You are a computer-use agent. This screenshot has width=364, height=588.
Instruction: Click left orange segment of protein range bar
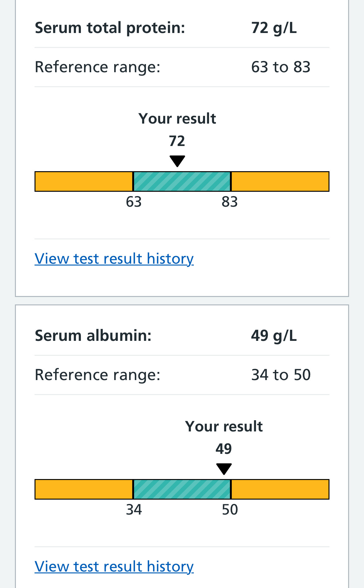pyautogui.click(x=84, y=181)
